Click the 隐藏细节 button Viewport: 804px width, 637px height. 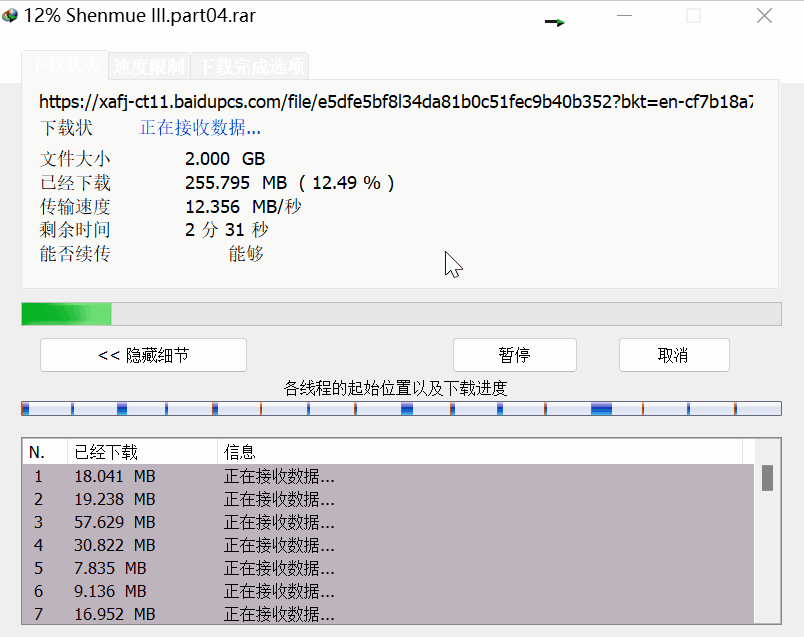click(x=143, y=355)
